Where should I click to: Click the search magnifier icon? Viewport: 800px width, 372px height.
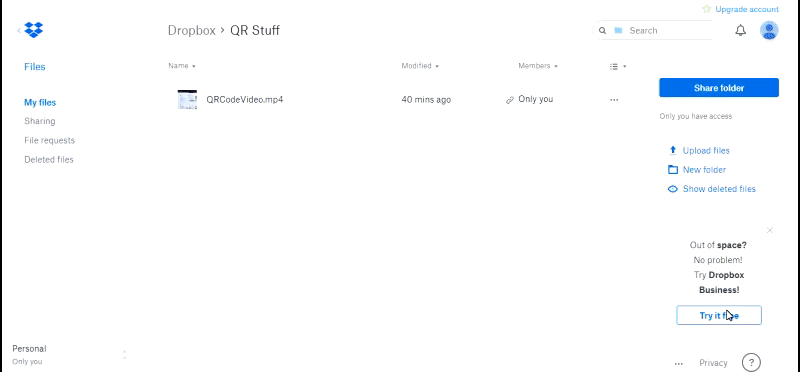(603, 31)
